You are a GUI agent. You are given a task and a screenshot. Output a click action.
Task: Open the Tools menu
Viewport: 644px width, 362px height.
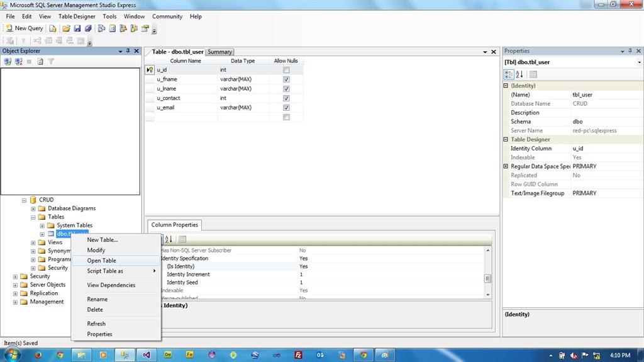tap(109, 16)
